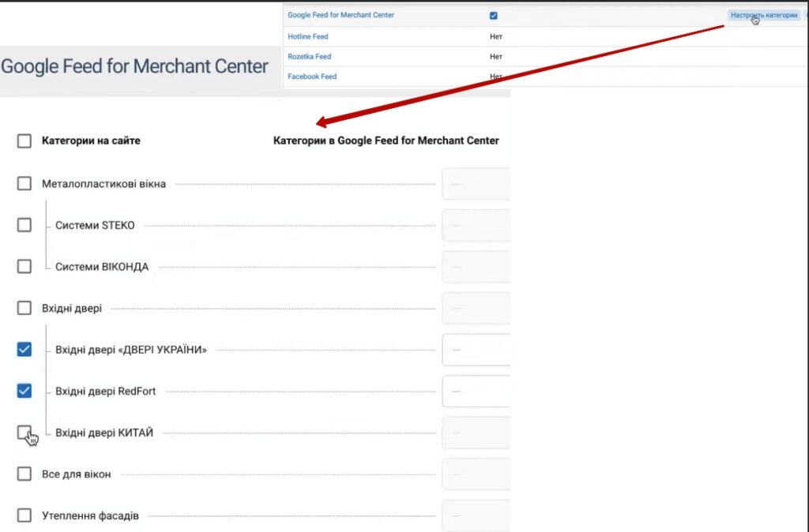
Task: Open the Все для вікон category dropdown
Action: (x=476, y=474)
